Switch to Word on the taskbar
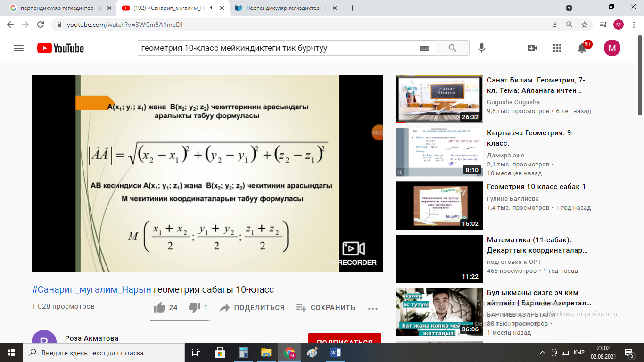 pos(336,353)
